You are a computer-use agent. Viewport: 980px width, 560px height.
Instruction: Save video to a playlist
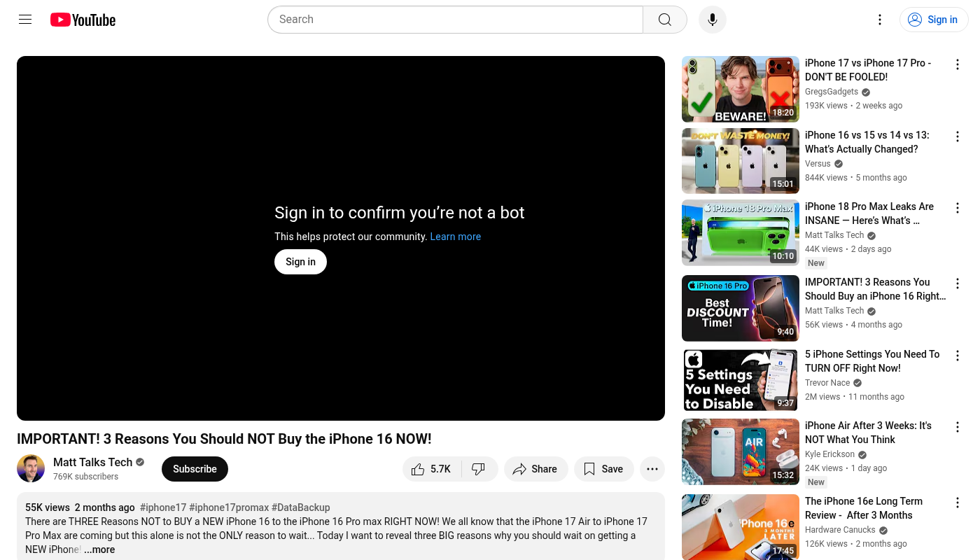coord(603,469)
